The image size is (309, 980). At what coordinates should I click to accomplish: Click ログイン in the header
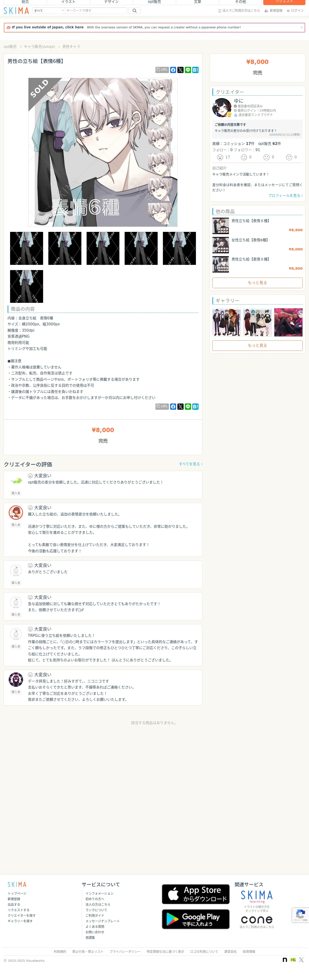tap(295, 11)
